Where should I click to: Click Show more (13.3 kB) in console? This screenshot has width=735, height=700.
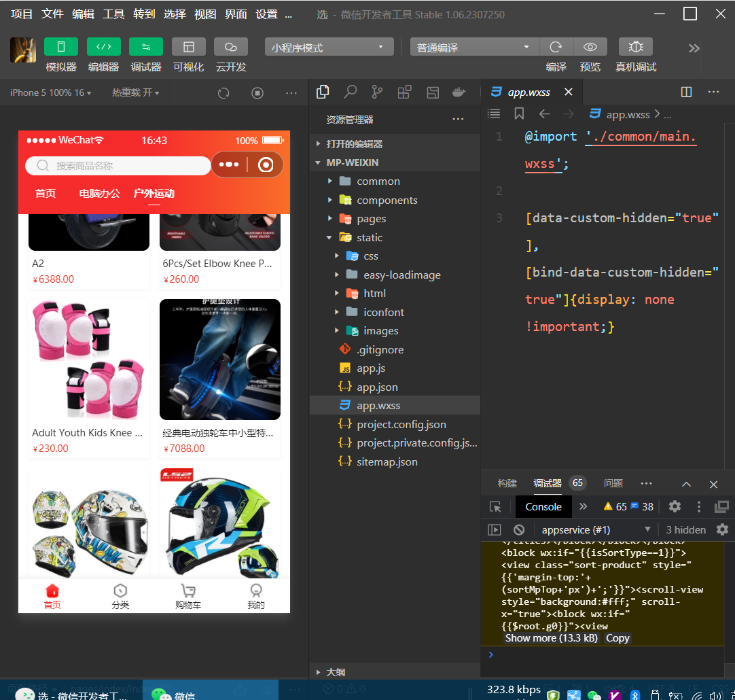pyautogui.click(x=551, y=638)
